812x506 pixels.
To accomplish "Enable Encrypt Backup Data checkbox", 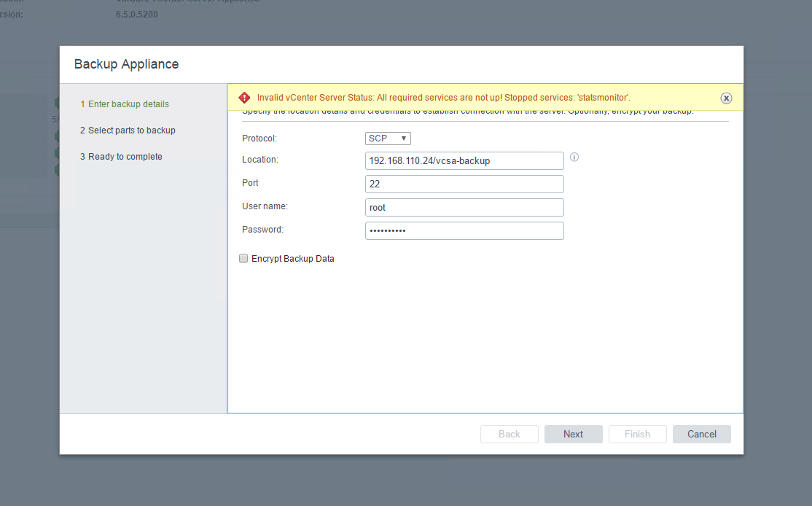I will (243, 258).
